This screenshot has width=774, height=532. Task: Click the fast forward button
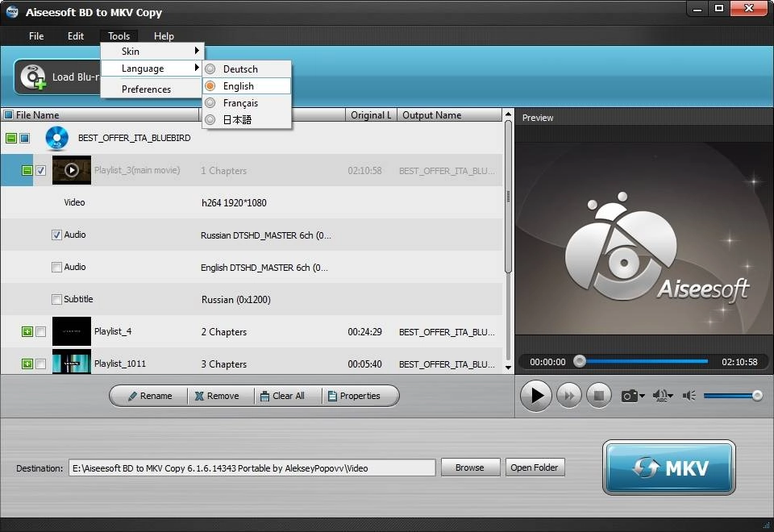[x=568, y=396]
